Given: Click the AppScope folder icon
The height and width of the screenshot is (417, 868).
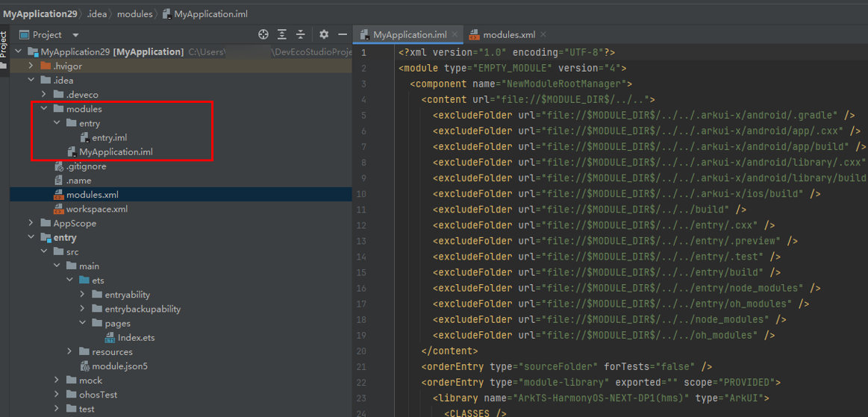Looking at the screenshot, I should 46,224.
